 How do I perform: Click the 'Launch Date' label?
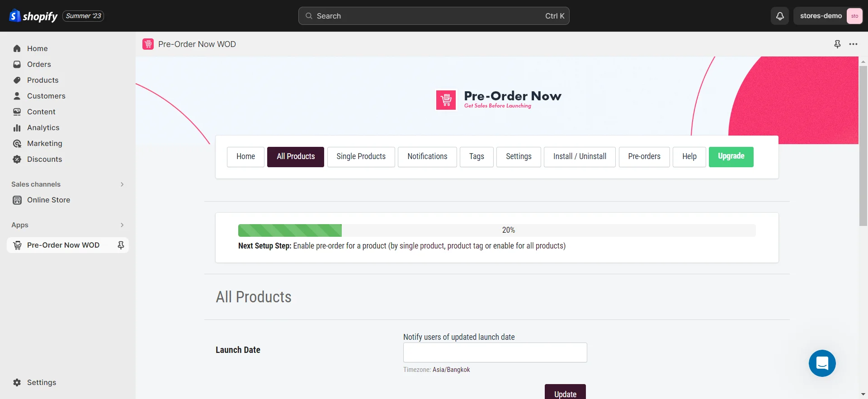pos(238,350)
